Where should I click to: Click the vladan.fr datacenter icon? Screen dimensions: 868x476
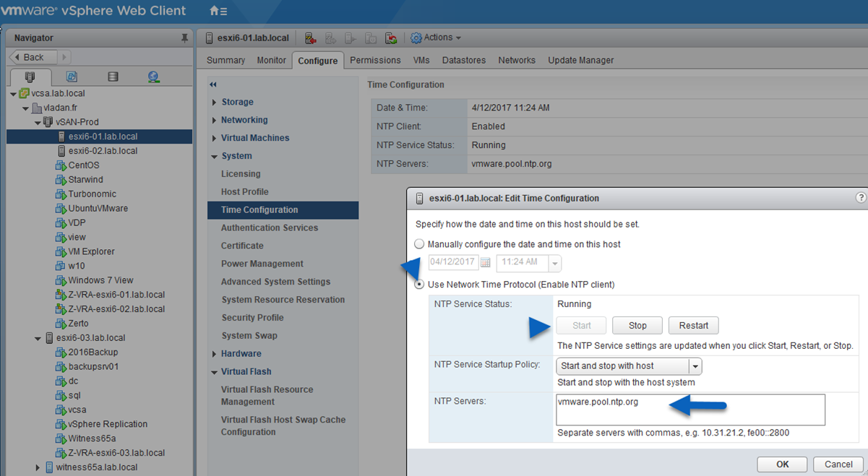[37, 108]
